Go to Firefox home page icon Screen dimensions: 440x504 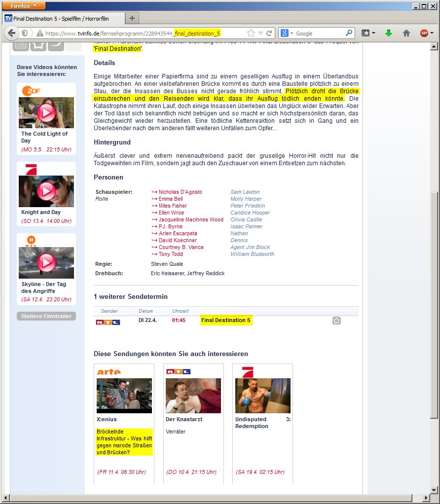tap(406, 33)
